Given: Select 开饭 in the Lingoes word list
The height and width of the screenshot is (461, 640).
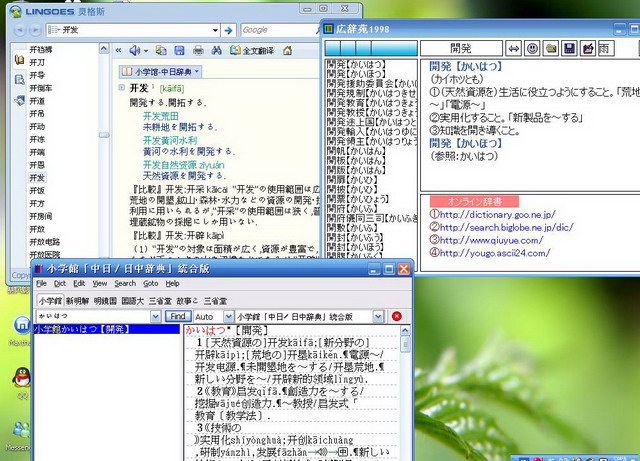Looking at the screenshot, I should pyautogui.click(x=37, y=190).
